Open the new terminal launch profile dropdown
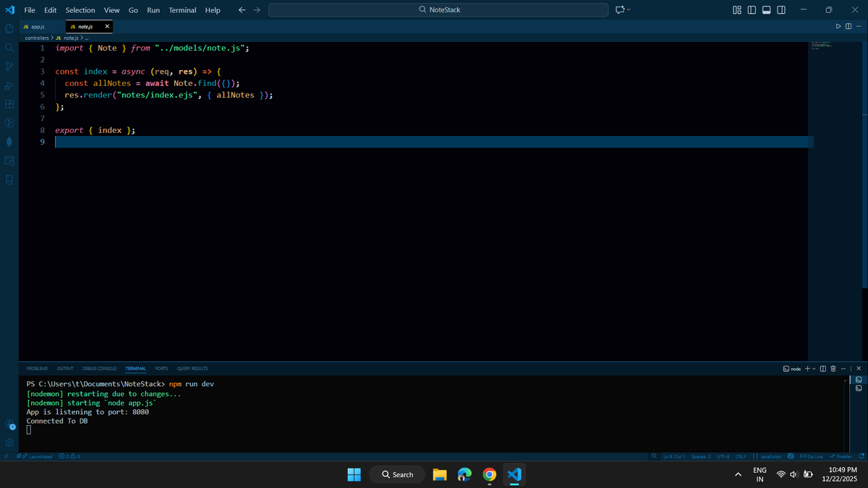This screenshot has height=488, width=868. tap(814, 369)
